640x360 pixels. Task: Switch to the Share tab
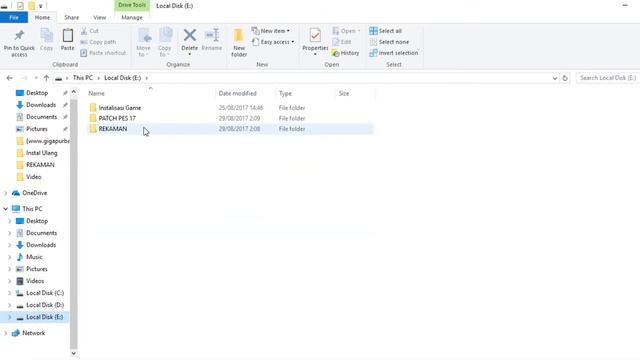pyautogui.click(x=71, y=18)
